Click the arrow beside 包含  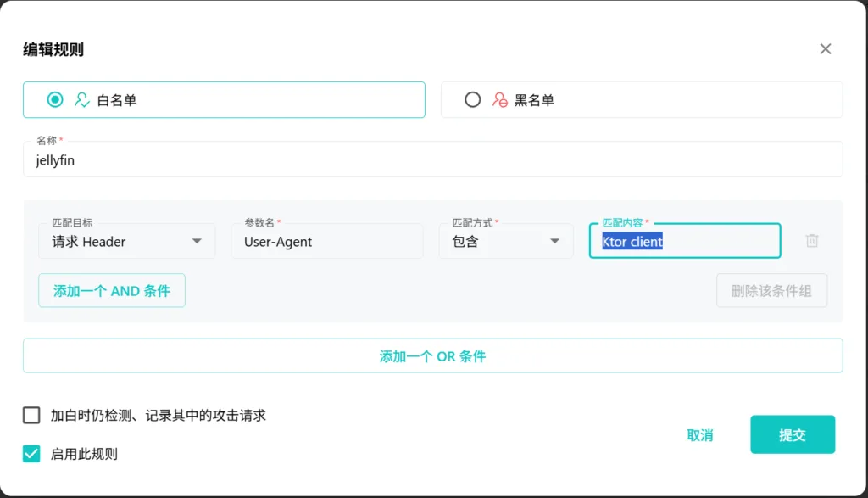point(555,242)
